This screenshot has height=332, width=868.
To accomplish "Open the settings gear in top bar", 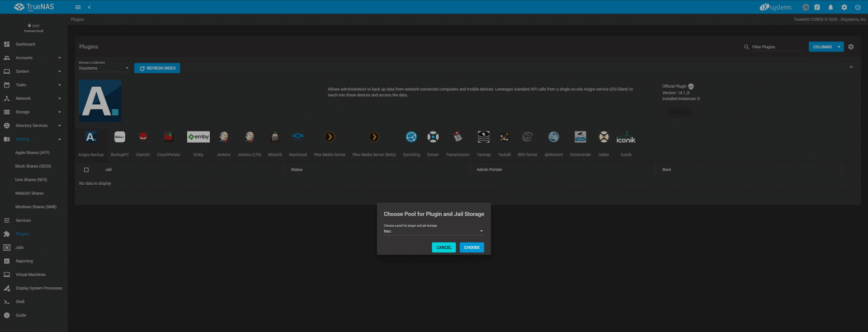I will point(844,7).
